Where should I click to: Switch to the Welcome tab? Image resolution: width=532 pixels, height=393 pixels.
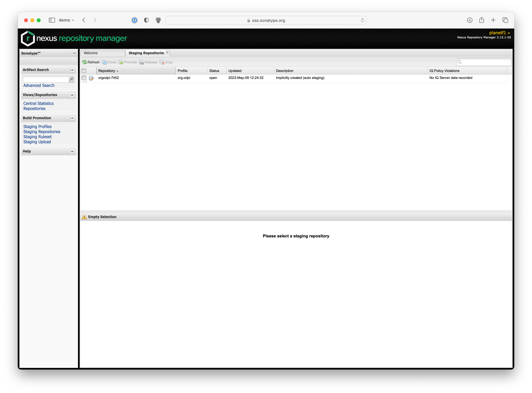103,53
